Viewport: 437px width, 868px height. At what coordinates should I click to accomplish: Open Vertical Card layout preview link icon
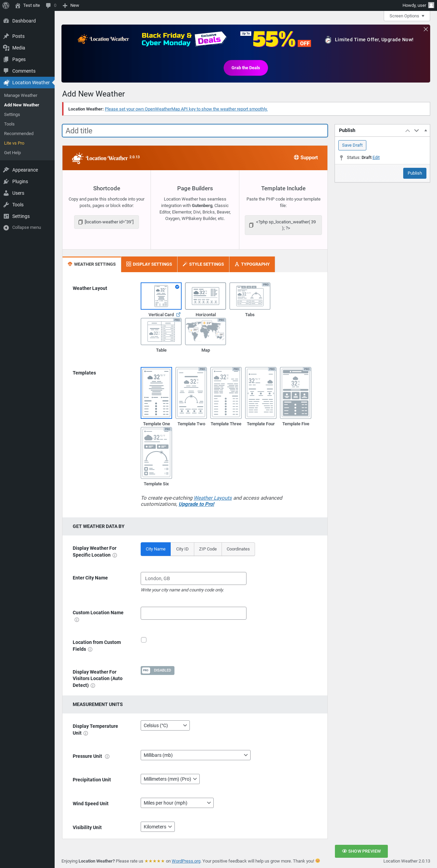[x=178, y=314]
